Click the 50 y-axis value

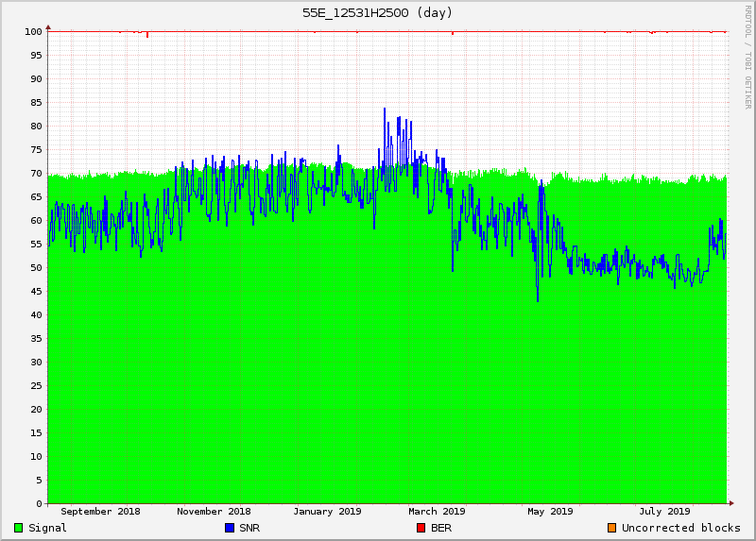pyautogui.click(x=36, y=268)
